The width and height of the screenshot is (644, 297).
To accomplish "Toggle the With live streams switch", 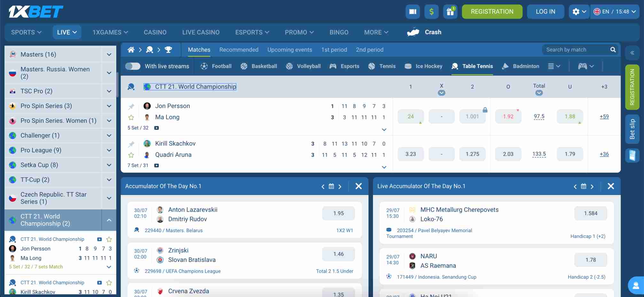I will (x=133, y=66).
